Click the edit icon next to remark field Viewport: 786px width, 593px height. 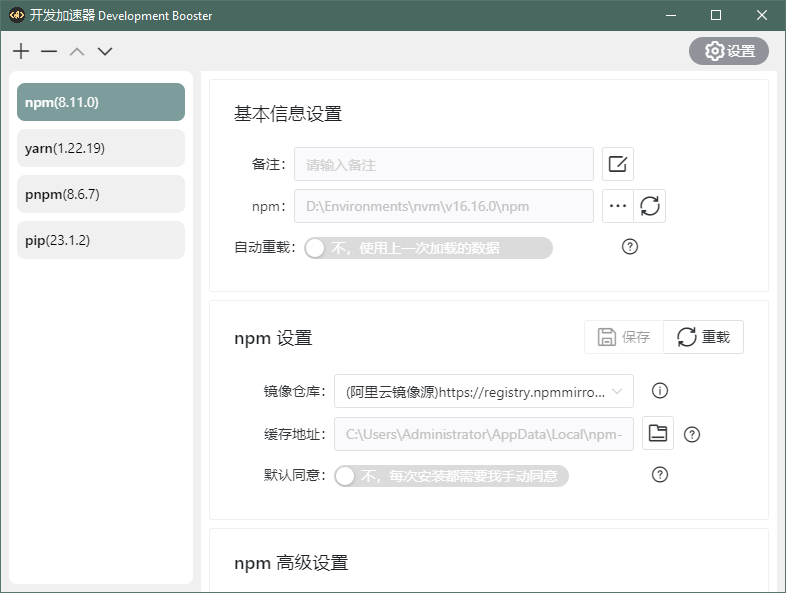[x=618, y=164]
